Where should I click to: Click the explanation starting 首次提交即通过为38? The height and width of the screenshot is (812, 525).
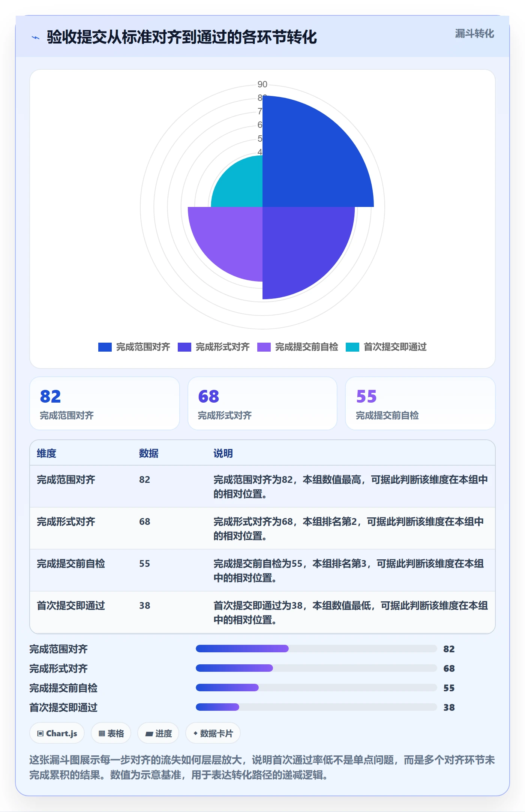click(351, 613)
